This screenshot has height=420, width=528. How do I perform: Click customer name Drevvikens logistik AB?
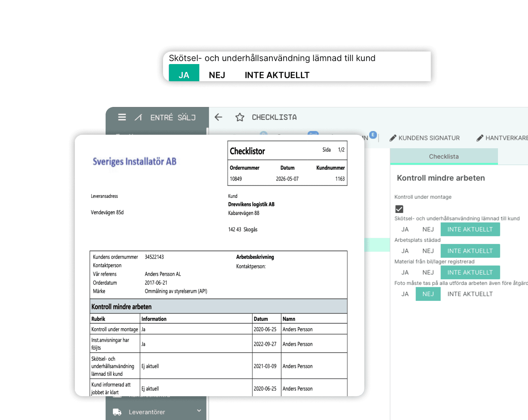251,204
